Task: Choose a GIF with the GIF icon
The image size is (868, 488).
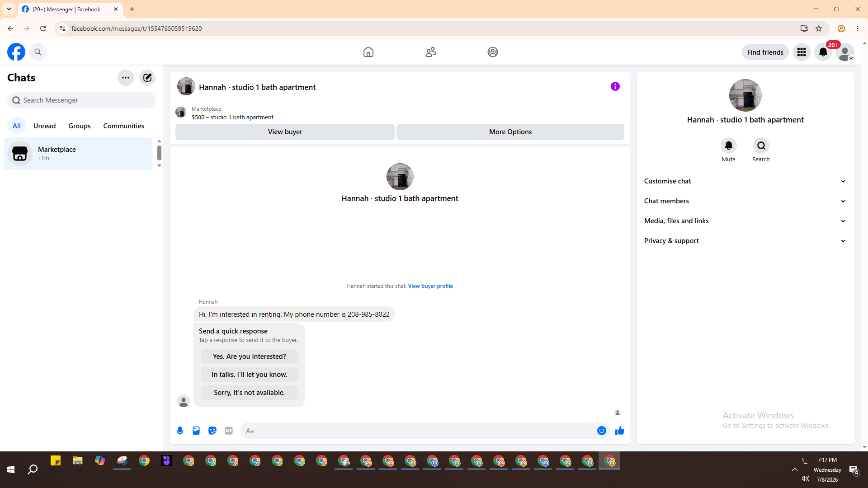Action: (x=229, y=431)
